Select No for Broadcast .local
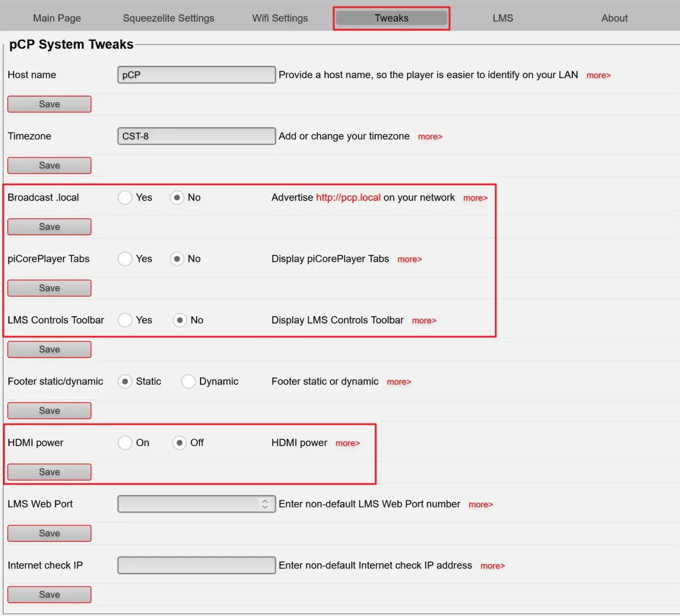 [177, 198]
